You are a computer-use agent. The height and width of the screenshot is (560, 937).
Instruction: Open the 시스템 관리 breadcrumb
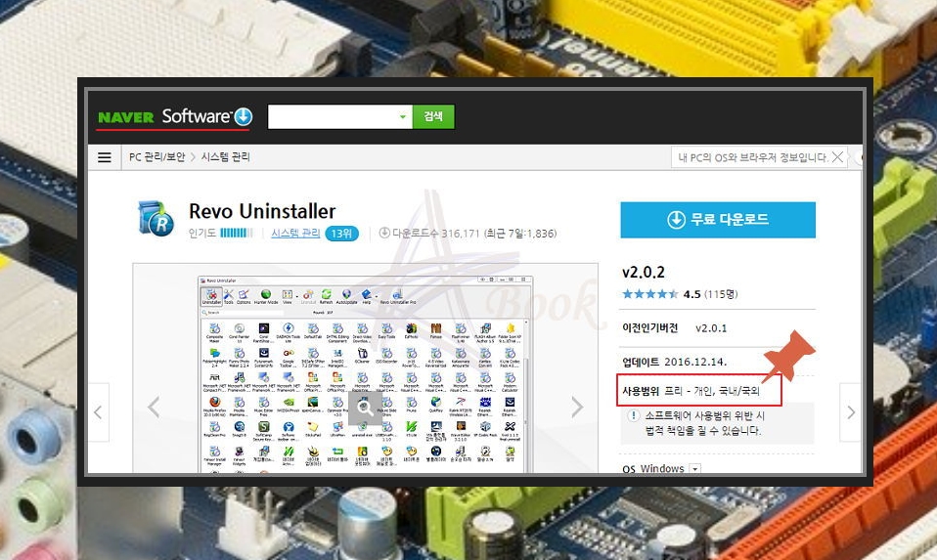point(225,157)
